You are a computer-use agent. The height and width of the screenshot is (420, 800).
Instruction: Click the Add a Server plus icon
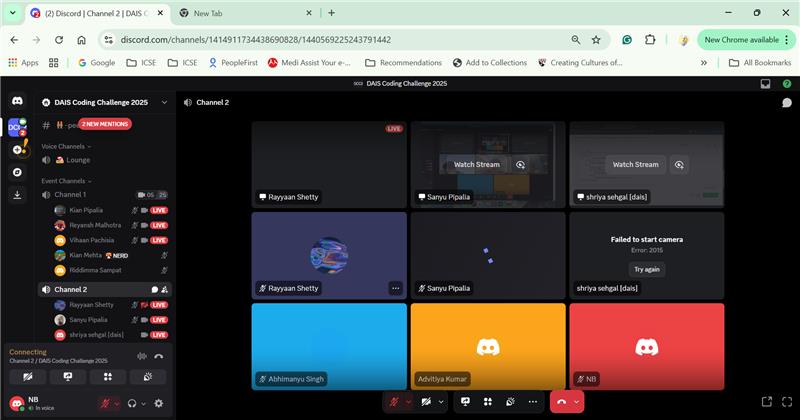[x=17, y=150]
